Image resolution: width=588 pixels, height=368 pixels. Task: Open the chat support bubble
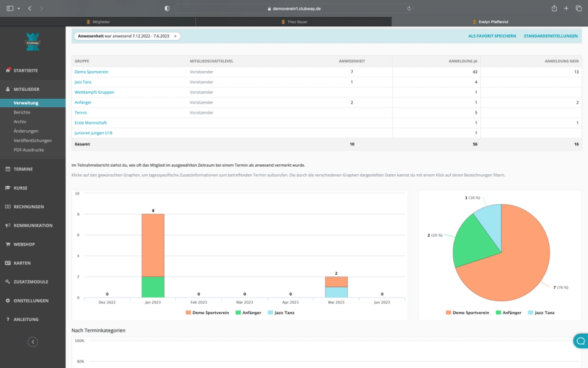[x=581, y=341]
